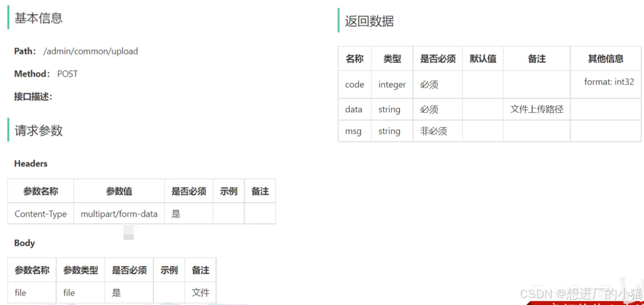Click the 其他信息 column header
Screen dimensions: 644x305
tap(606, 59)
